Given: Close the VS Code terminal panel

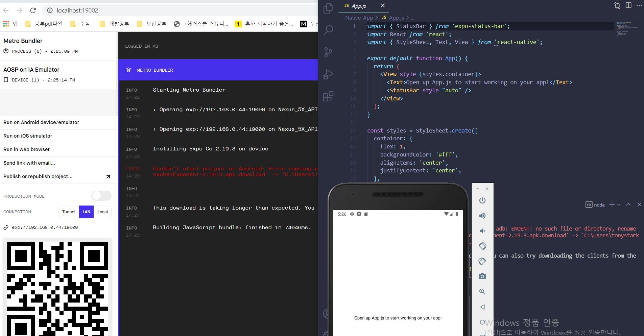Looking at the screenshot, I should coord(639,205).
